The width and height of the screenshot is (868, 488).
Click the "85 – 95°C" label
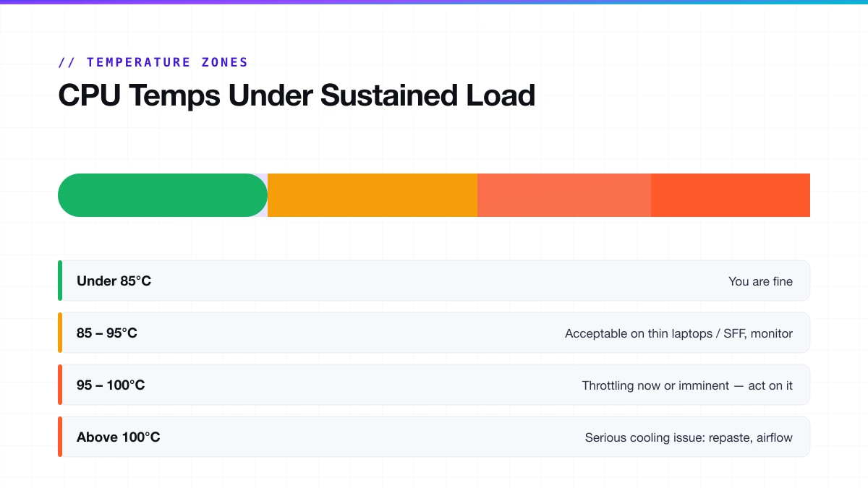point(107,333)
